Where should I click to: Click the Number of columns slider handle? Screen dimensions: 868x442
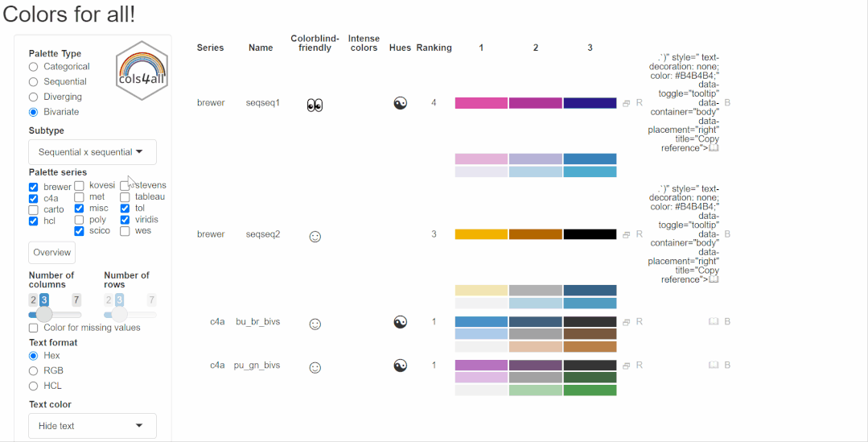point(45,315)
